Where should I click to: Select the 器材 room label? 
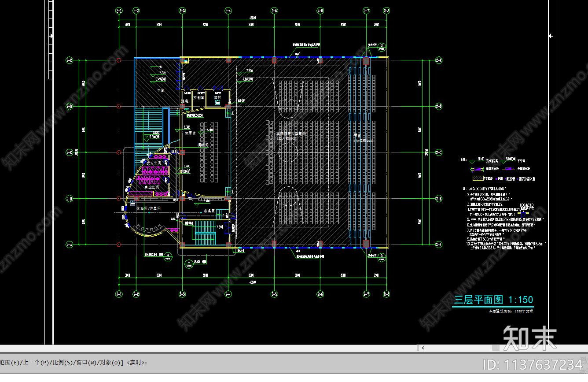pyautogui.click(x=217, y=98)
